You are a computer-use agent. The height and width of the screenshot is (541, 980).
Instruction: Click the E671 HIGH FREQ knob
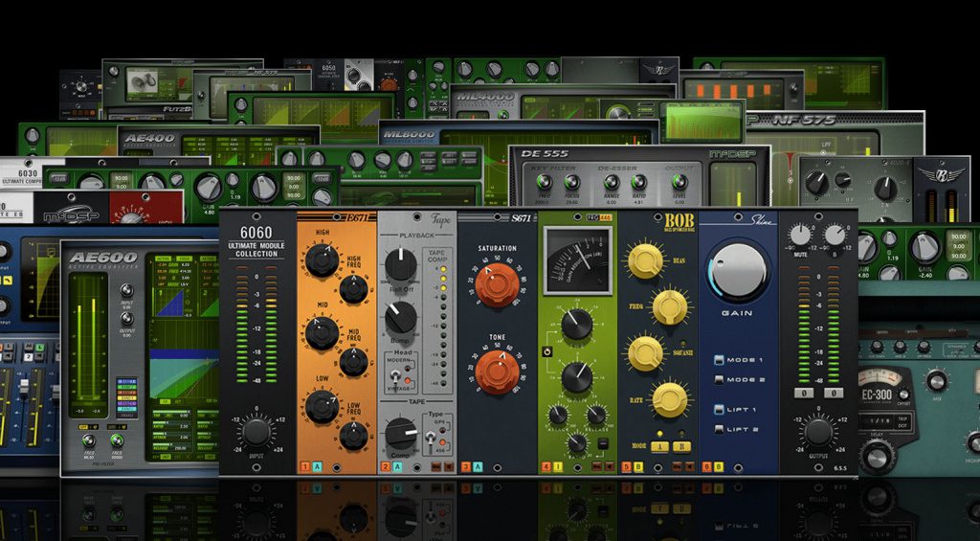click(x=354, y=289)
